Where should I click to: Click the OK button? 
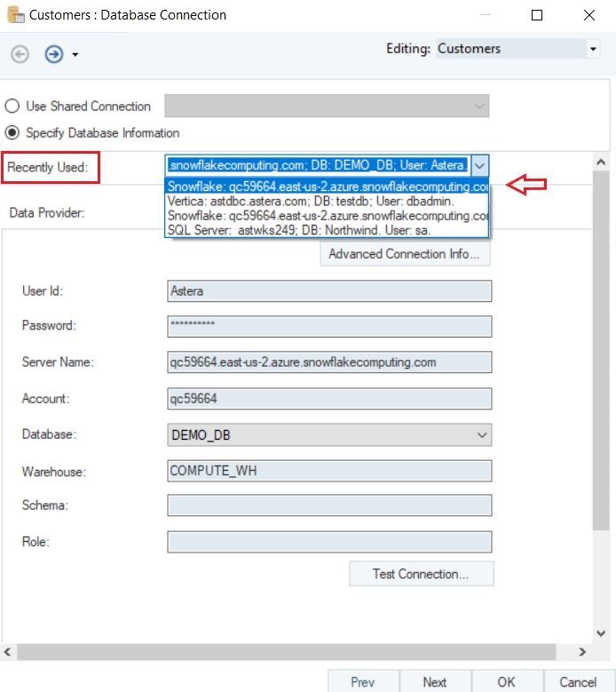[x=507, y=682]
